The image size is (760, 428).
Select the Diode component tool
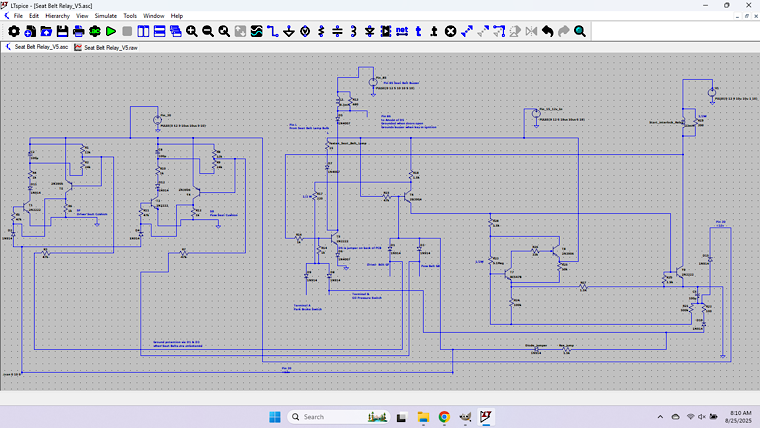[x=369, y=32]
